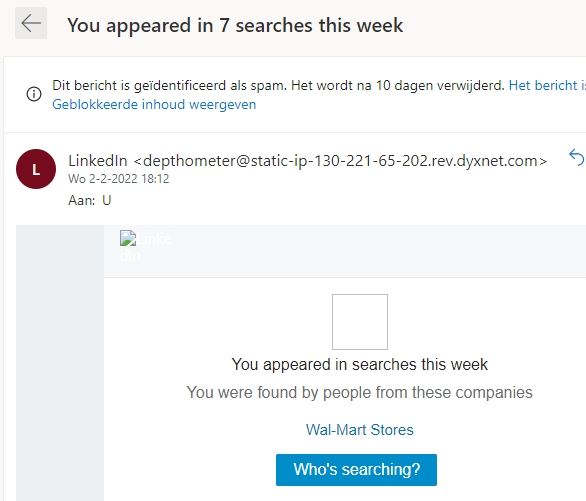Click the spam notification message text
This screenshot has height=501, width=586.
278,86
